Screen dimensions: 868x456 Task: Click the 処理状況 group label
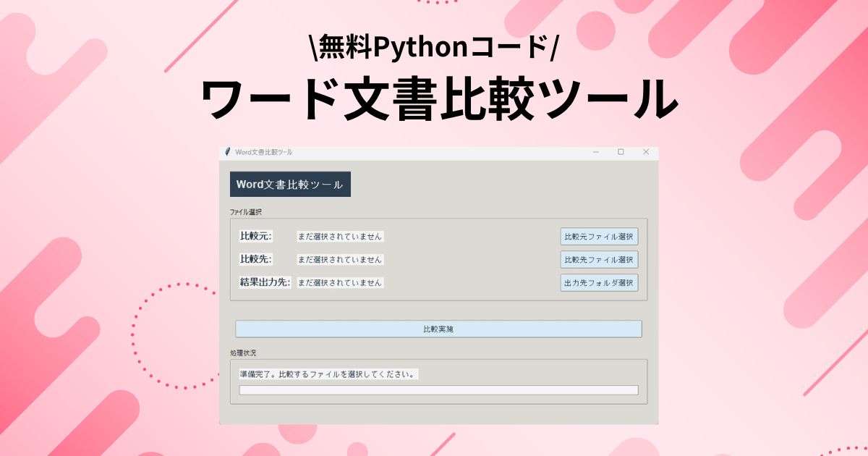[243, 352]
